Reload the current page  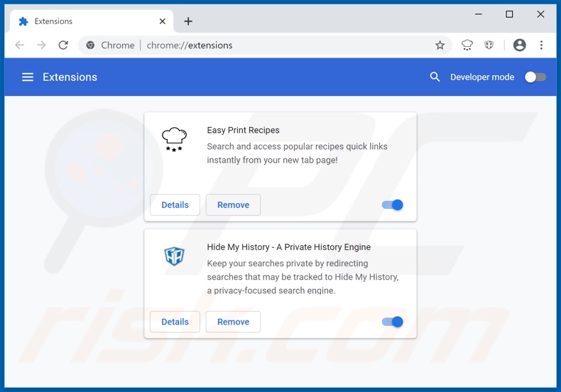click(x=63, y=45)
